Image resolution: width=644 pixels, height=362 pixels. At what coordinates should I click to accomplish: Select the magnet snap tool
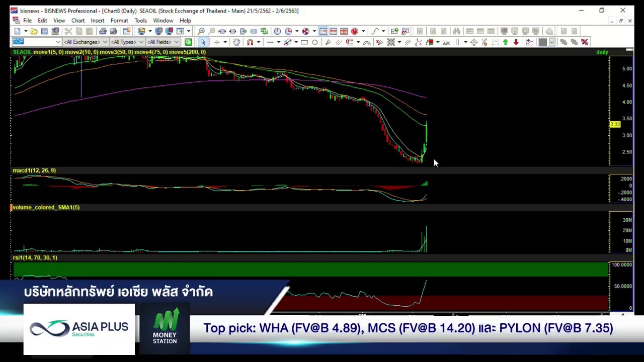250,42
